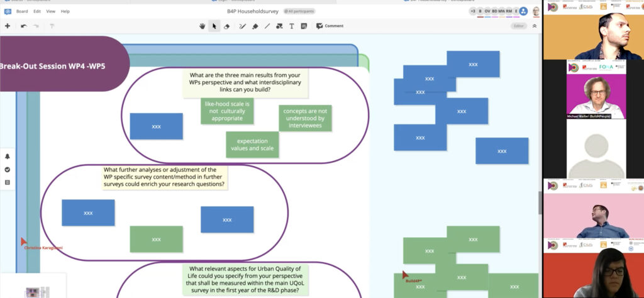This screenshot has width=644, height=298.
Task: Open the tasks checkmark sidebar icon
Action: pos(8,170)
